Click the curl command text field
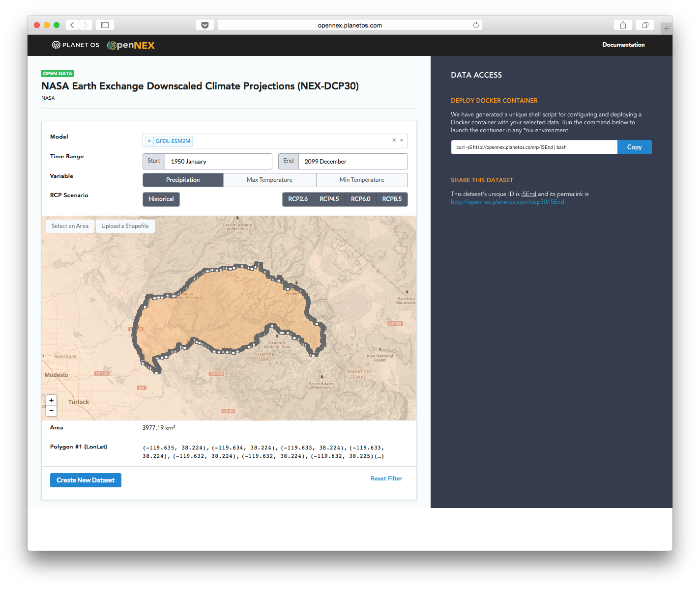The width and height of the screenshot is (700, 590). (x=534, y=147)
